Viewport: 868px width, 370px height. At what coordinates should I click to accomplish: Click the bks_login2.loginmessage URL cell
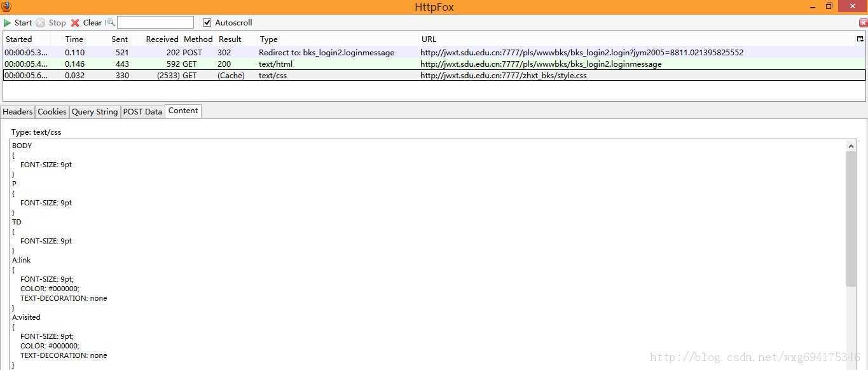[541, 64]
